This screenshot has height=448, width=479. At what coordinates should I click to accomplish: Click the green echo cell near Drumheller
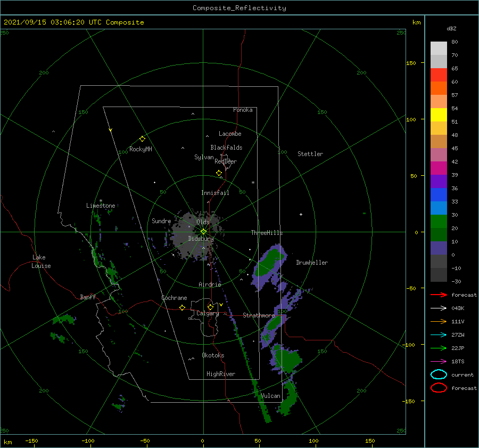[269, 263]
